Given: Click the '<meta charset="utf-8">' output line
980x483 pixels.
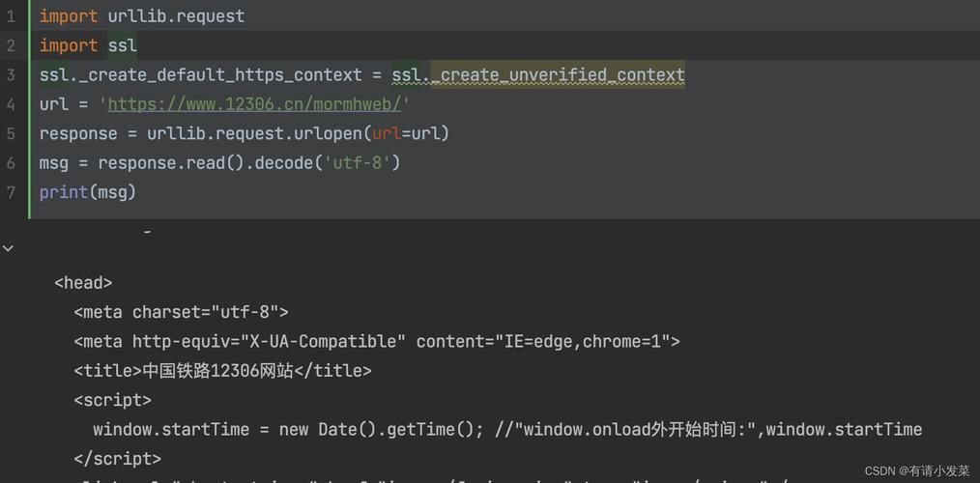Looking at the screenshot, I should point(182,312).
